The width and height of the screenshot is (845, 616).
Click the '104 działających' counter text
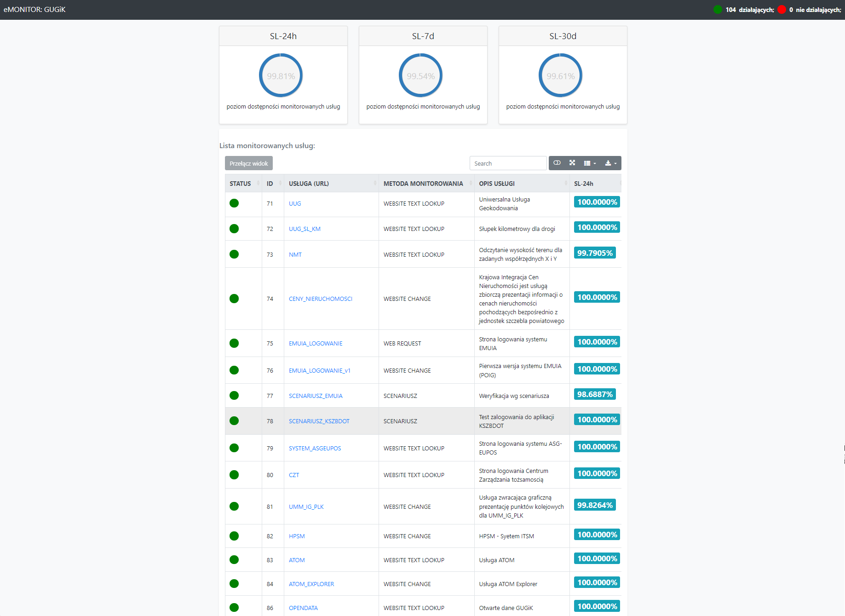[x=750, y=10]
